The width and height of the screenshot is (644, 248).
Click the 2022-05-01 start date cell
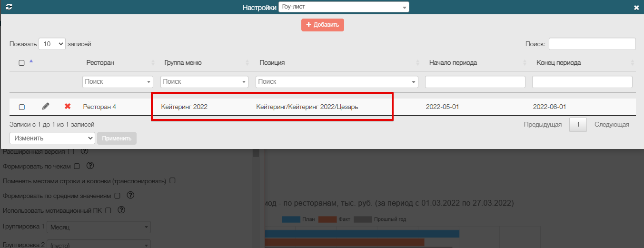point(442,107)
